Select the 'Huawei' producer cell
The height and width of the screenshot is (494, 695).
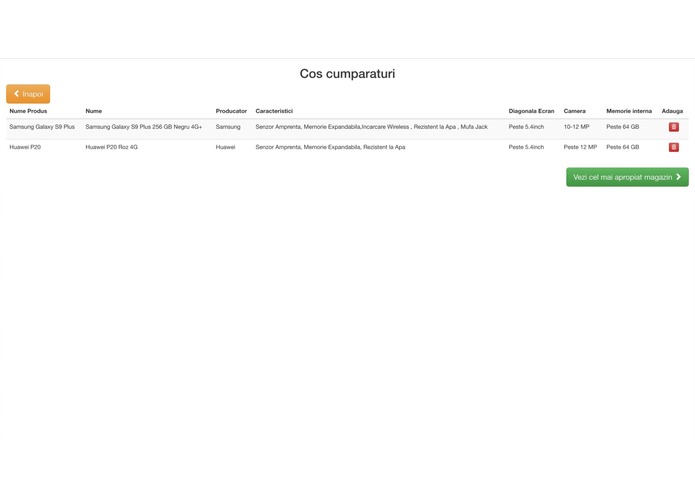click(x=225, y=147)
